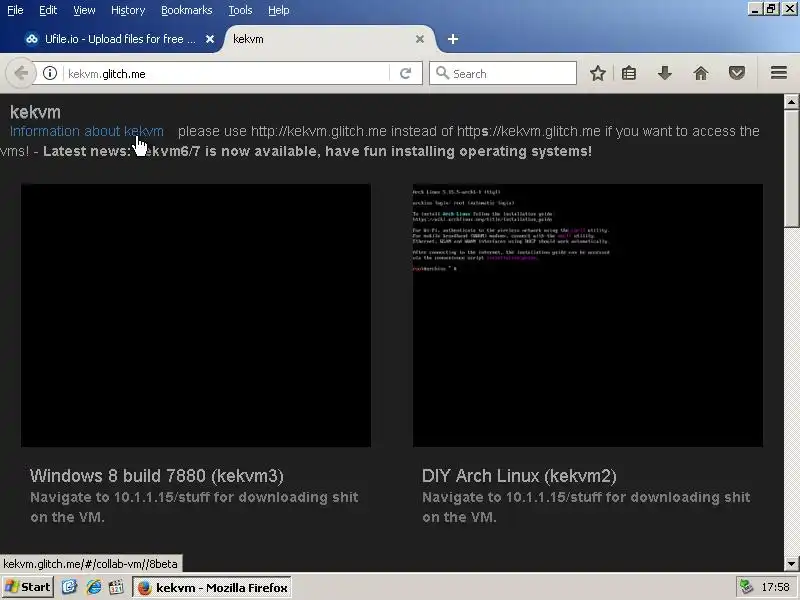Select the kekvm tab
The height and width of the screenshot is (600, 800).
[329, 39]
